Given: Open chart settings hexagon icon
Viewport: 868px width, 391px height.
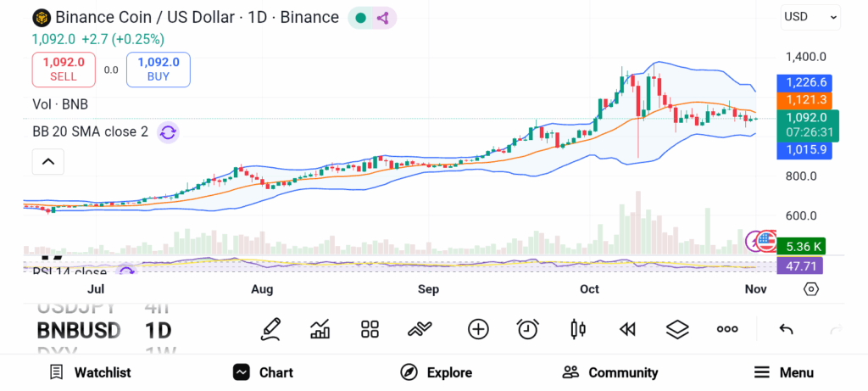Looking at the screenshot, I should click(x=811, y=289).
